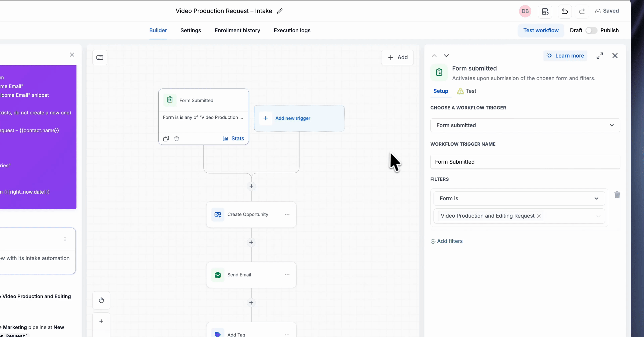Viewport: 644px width, 337px height.
Task: Switch to the Builder tab
Action: [158, 30]
